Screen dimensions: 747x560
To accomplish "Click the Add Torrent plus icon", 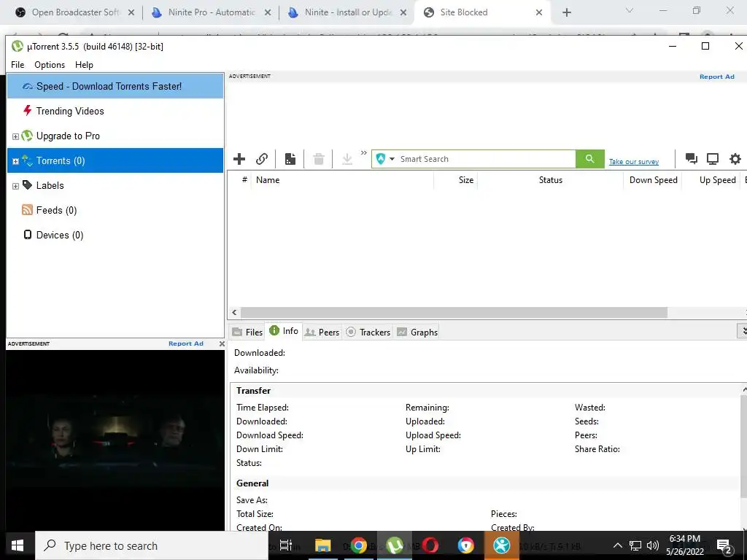I will (x=239, y=159).
